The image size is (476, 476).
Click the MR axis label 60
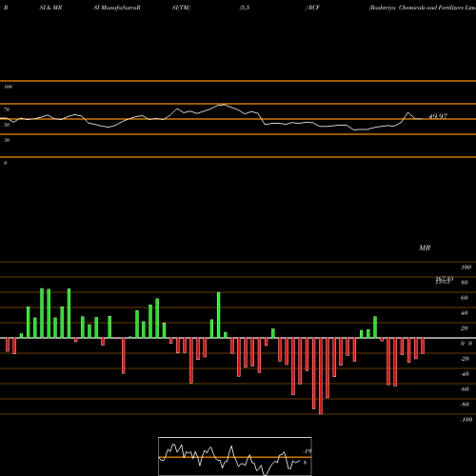click(465, 298)
